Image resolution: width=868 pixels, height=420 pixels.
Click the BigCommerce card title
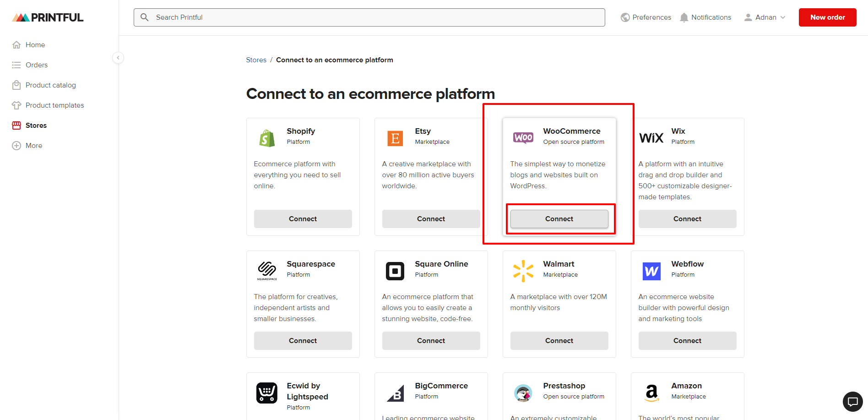click(x=441, y=386)
